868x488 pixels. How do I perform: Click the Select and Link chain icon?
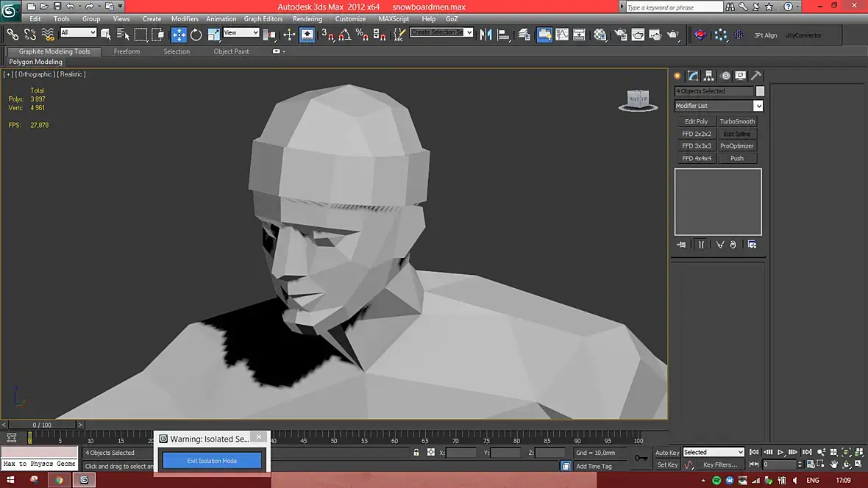point(13,35)
